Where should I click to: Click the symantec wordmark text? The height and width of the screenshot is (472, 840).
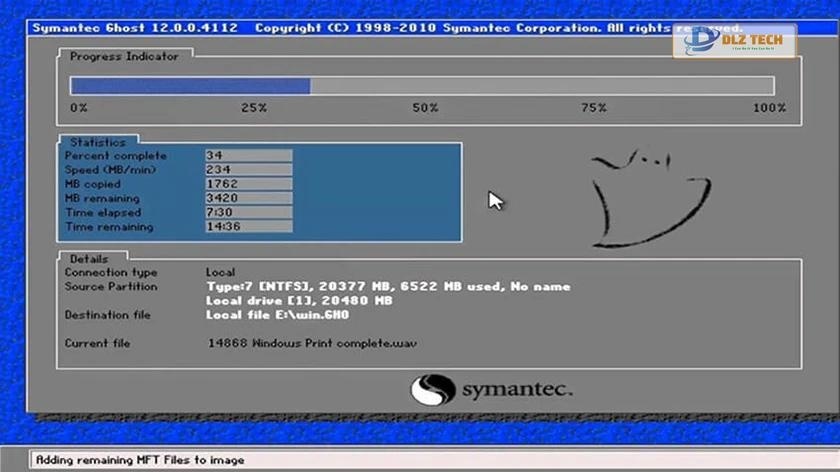pyautogui.click(x=516, y=388)
